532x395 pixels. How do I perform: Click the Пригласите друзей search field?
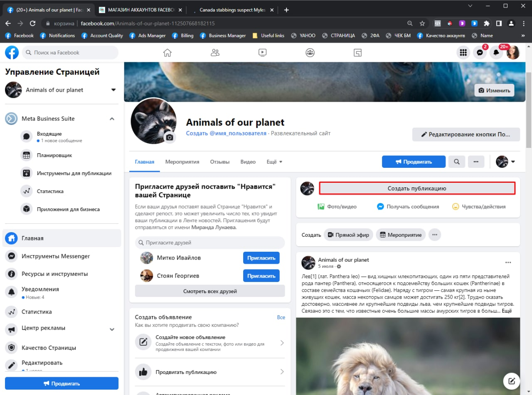pyautogui.click(x=210, y=243)
